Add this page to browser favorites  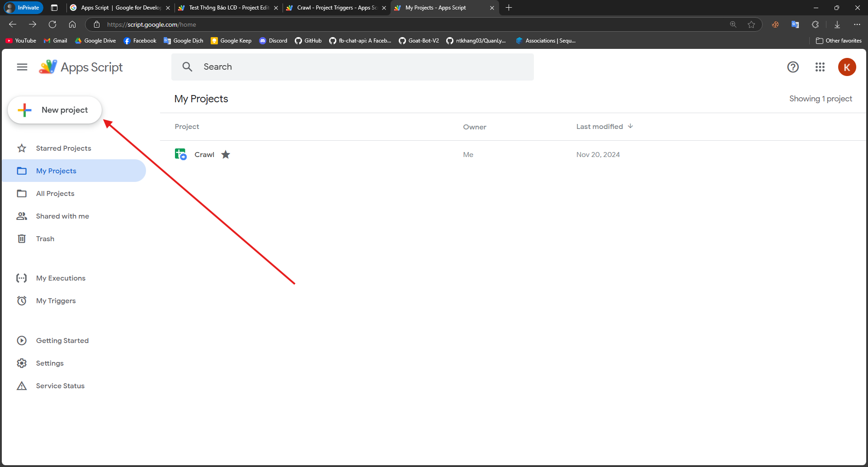pos(751,24)
